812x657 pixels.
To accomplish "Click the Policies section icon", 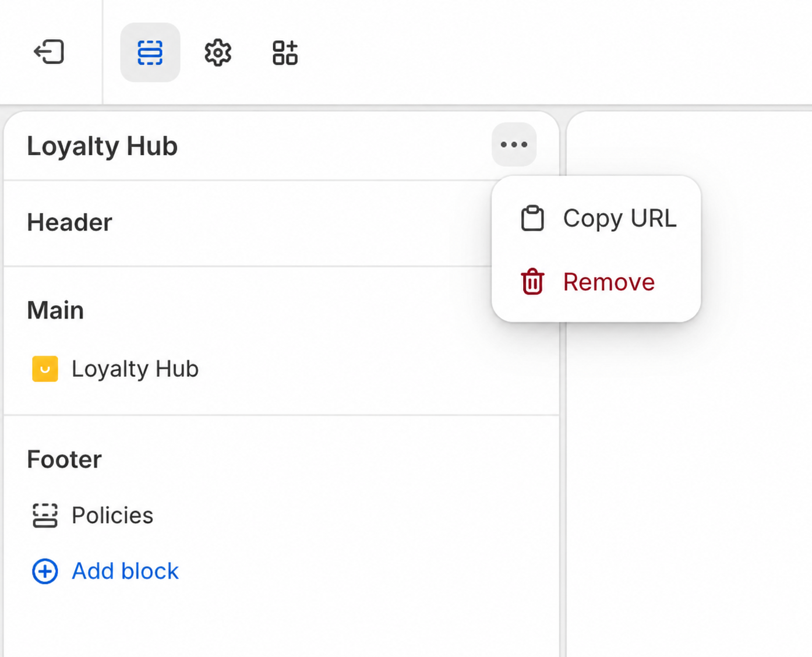I will (45, 515).
